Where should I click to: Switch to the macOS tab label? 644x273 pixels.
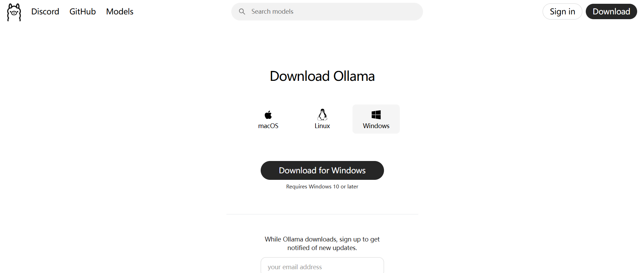click(x=268, y=126)
